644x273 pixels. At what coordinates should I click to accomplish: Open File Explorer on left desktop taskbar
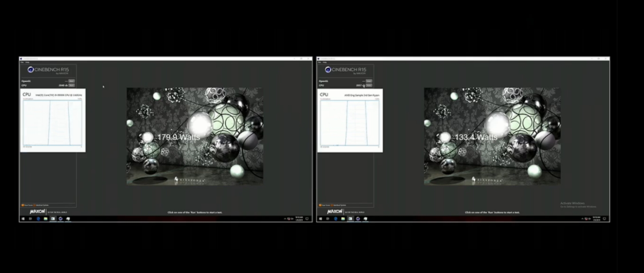tap(46, 219)
